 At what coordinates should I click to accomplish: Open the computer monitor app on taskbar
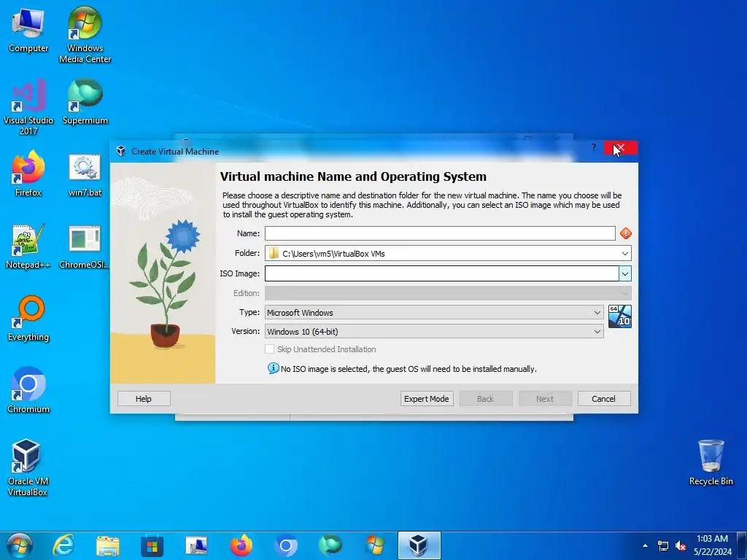[x=196, y=545]
